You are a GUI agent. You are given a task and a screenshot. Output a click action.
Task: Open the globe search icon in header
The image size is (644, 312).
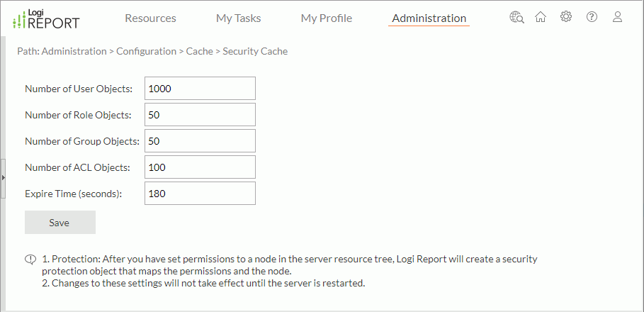pos(516,18)
